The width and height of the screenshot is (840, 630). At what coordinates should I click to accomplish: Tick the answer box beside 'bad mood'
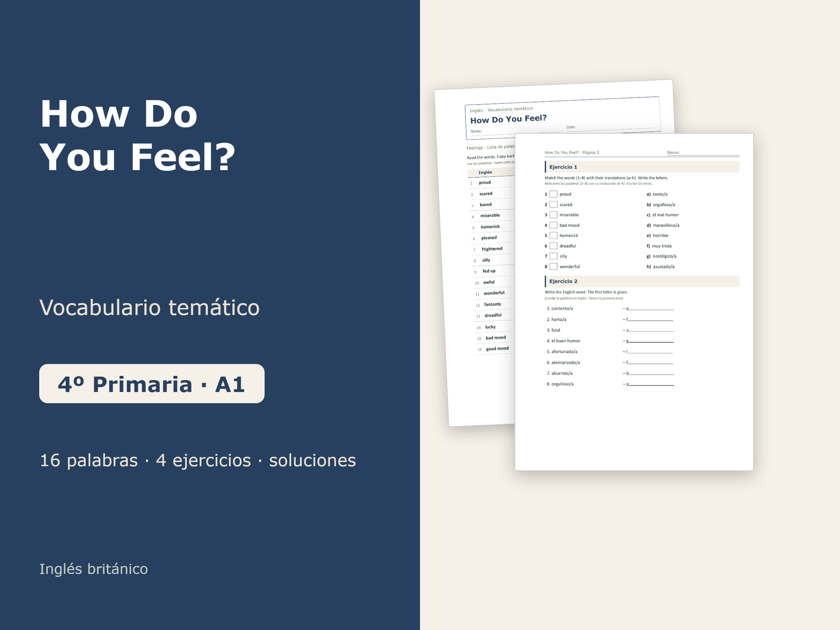(x=554, y=225)
